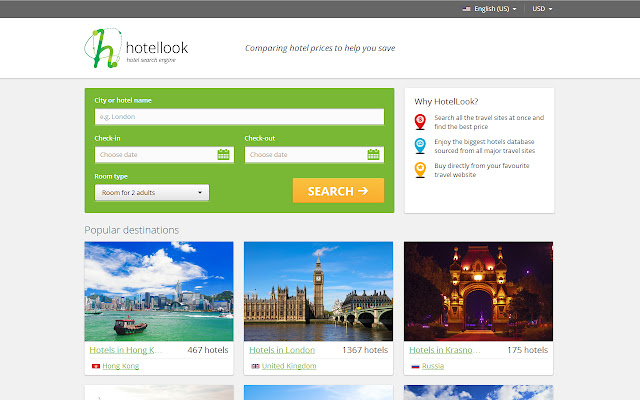This screenshot has height=400, width=640.
Task: Click the blue hotels database pin icon
Action: pyautogui.click(x=420, y=146)
